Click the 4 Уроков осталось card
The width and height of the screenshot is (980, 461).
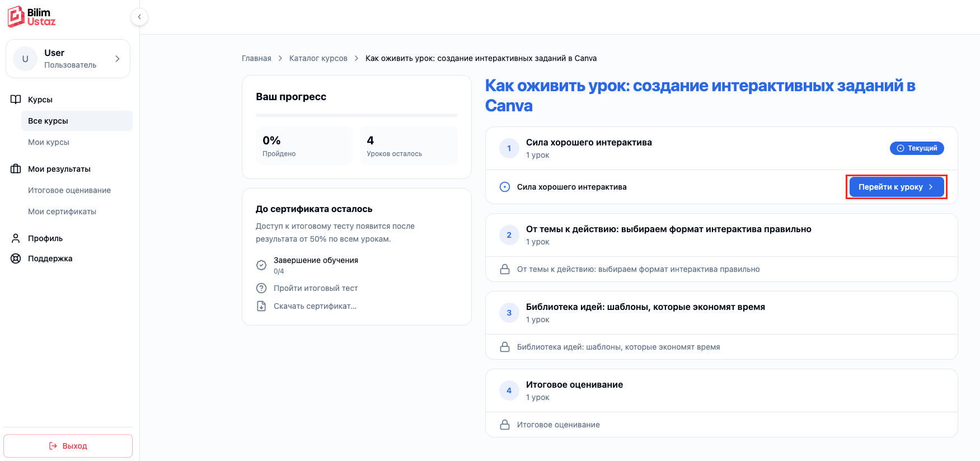409,145
